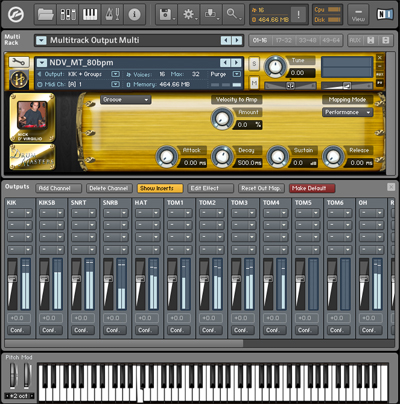The image size is (400, 404).
Task: Click Make Default button
Action: (312, 188)
